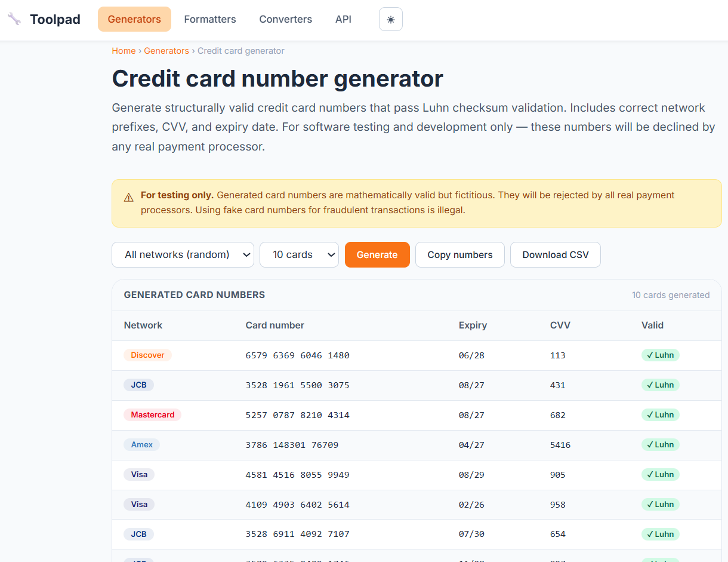Follow the Home breadcrumb link
This screenshot has height=562, width=728.
tap(124, 51)
